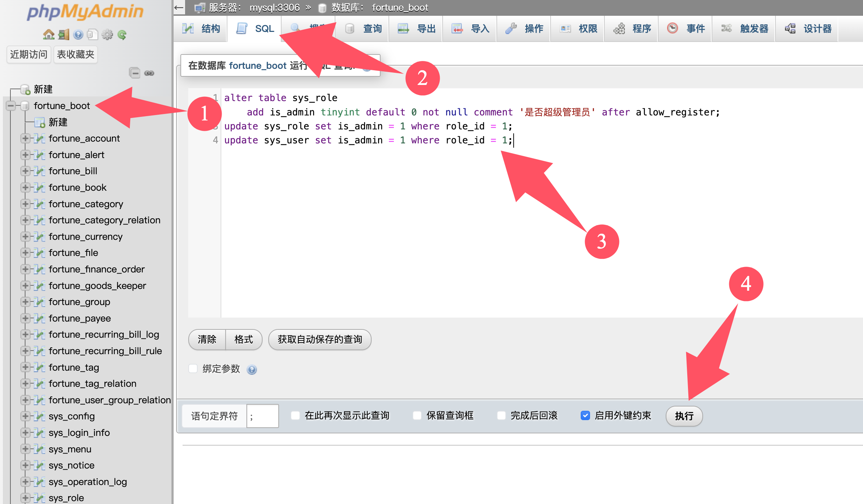
Task: Click the green reload navigation icon
Action: tap(122, 35)
